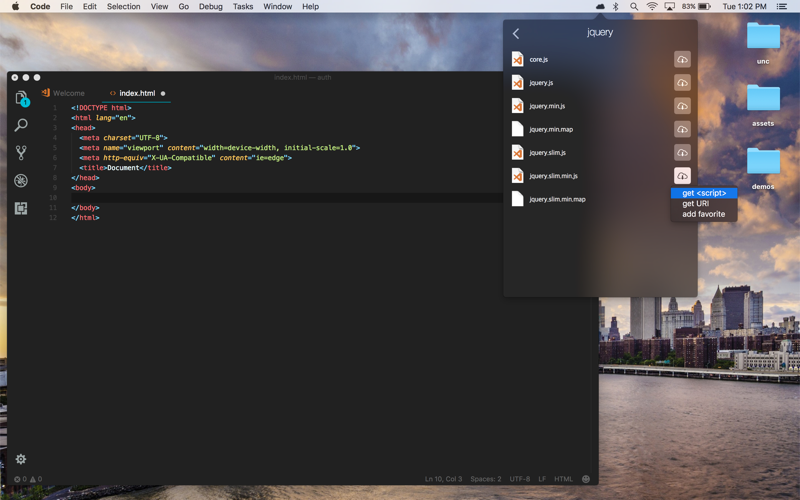Image resolution: width=800 pixels, height=500 pixels.
Task: Open the Wi-Fi menu bar icon
Action: point(652,7)
